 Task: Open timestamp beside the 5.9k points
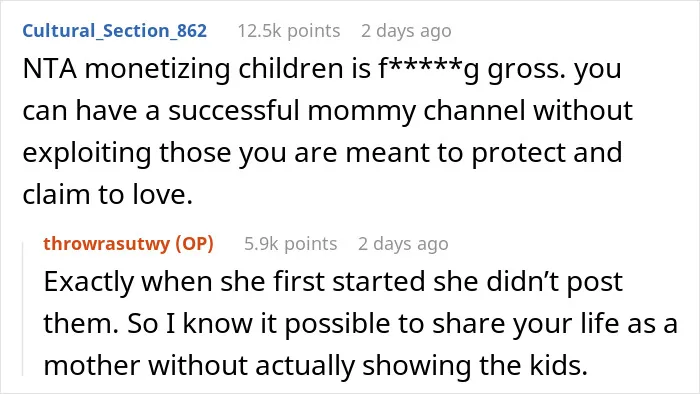coord(403,244)
